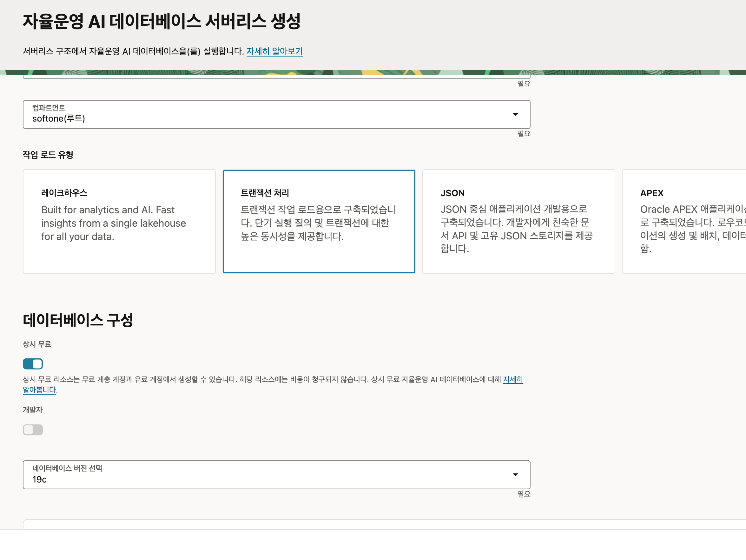Open the 데이터베이스 버전 선택 dropdown arrow
Viewport: 746px width, 560px height.
click(515, 475)
